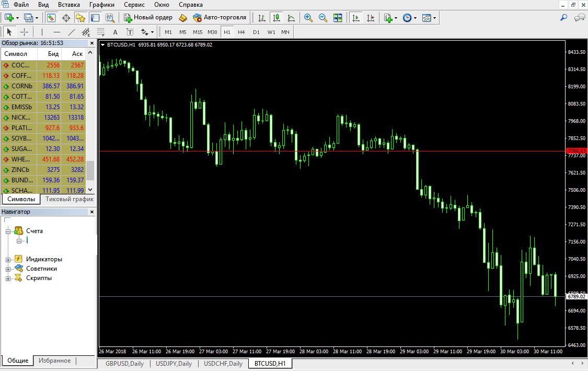The width and height of the screenshot is (588, 371).
Task: Open the Fibonacci retracement tool
Action: (x=101, y=32)
